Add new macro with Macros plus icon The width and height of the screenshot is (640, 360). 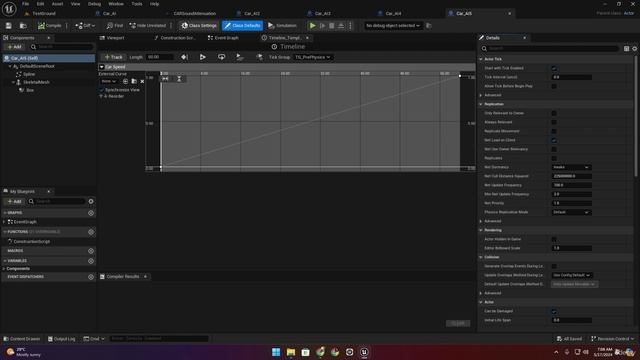(x=91, y=251)
